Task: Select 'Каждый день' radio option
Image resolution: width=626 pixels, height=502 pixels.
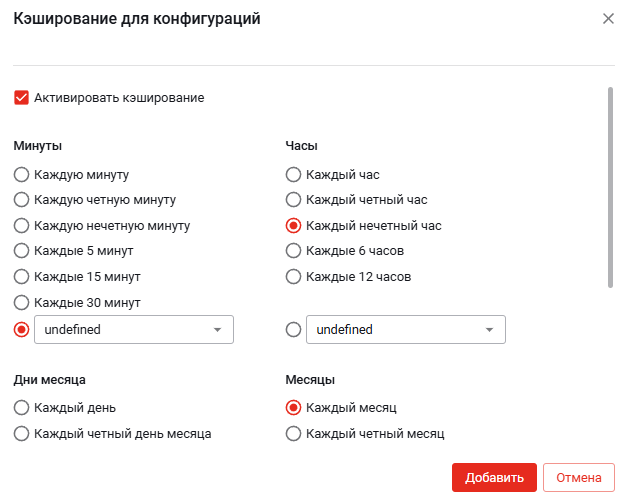Action: [x=21, y=408]
